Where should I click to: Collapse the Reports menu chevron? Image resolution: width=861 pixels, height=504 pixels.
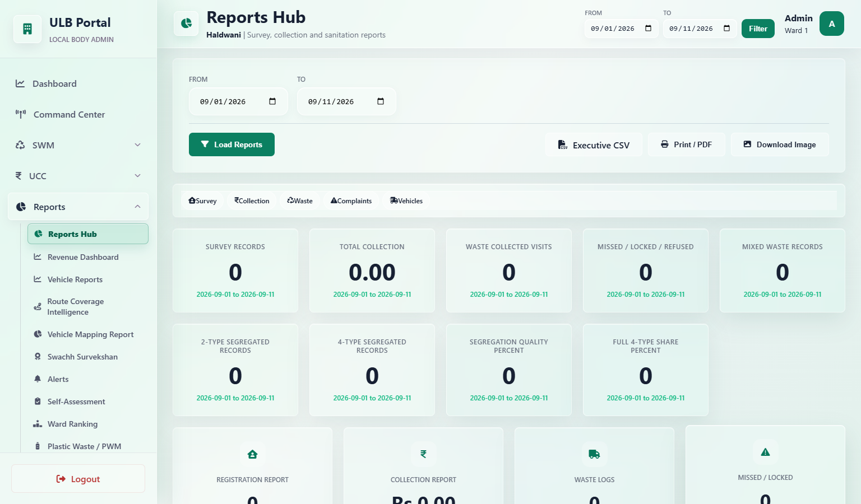click(x=137, y=207)
